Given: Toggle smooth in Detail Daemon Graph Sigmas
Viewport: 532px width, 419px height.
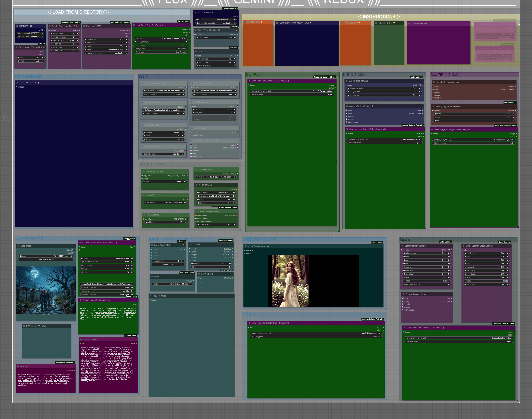Looking at the screenshot, I should (x=507, y=281).
